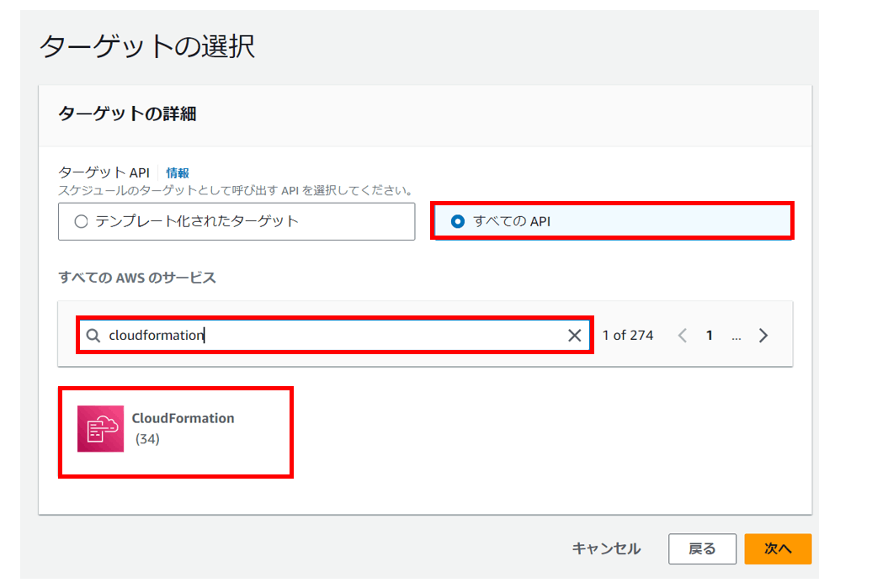Select the テンプレート化されたターゲット radio option

point(237,221)
